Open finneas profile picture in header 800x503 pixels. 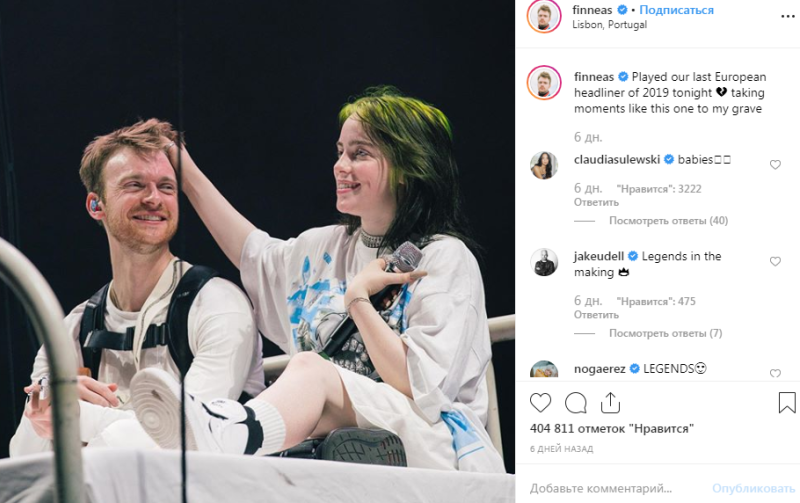(x=543, y=16)
